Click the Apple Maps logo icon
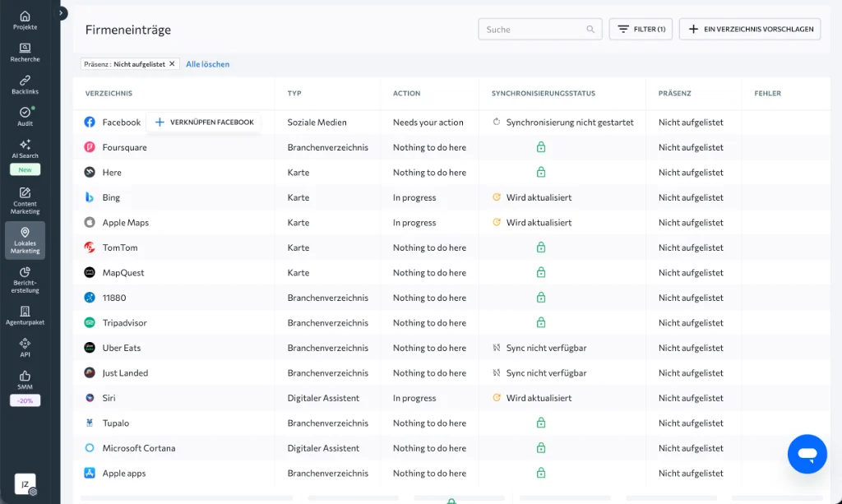842x504 pixels. click(x=90, y=222)
